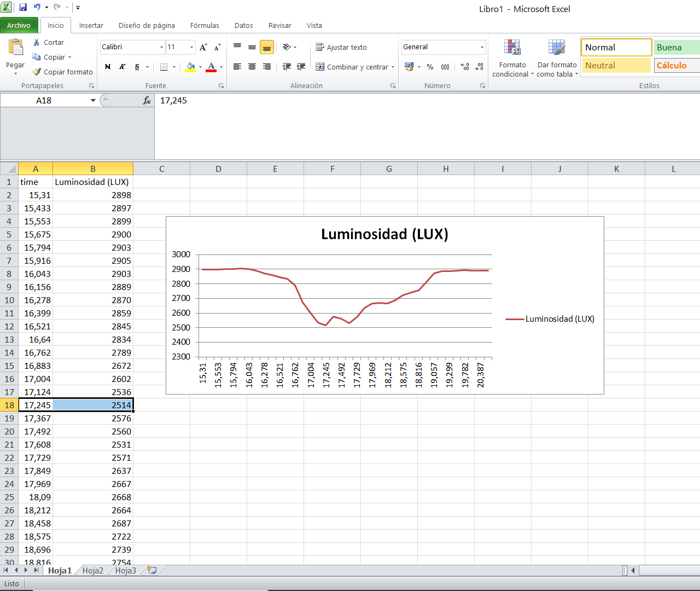This screenshot has height=591, width=700.
Task: Expand the General number format dropdown
Action: click(x=482, y=47)
